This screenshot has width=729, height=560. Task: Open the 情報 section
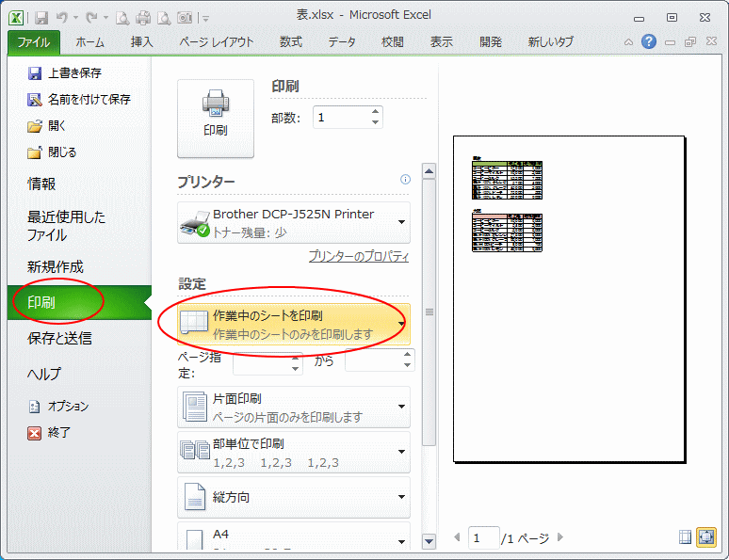[41, 184]
